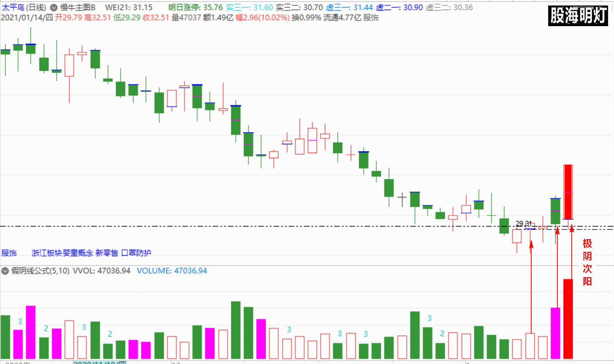
Task: Click the turnover rate 换0.99%
Action: [x=307, y=18]
